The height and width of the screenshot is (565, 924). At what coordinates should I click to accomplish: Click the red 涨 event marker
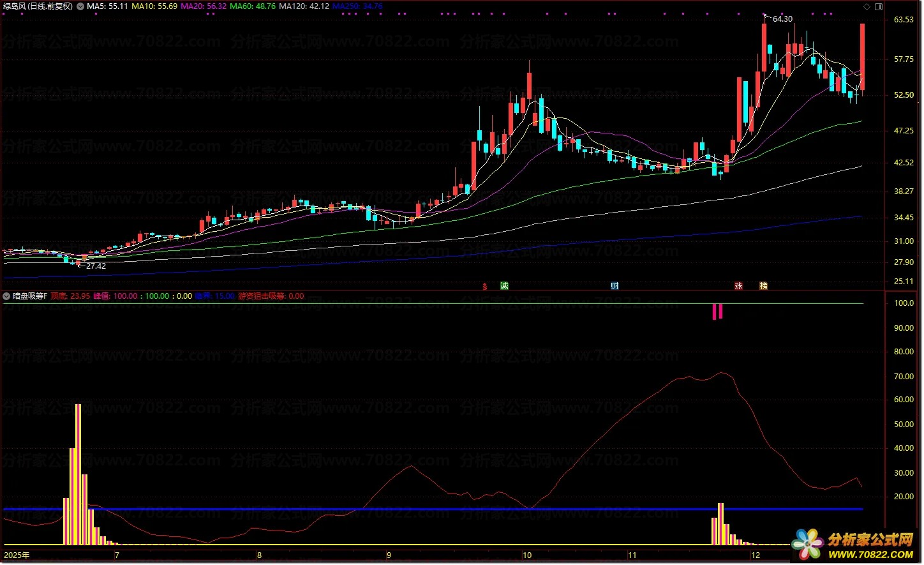[738, 286]
